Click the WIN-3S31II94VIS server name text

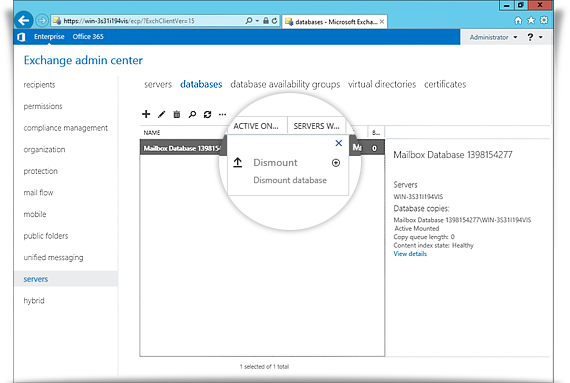coord(418,197)
